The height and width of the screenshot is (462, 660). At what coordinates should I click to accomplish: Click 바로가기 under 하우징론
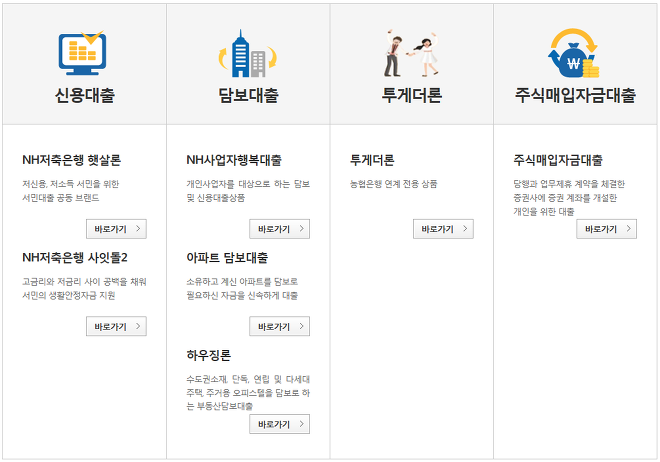coord(279,424)
